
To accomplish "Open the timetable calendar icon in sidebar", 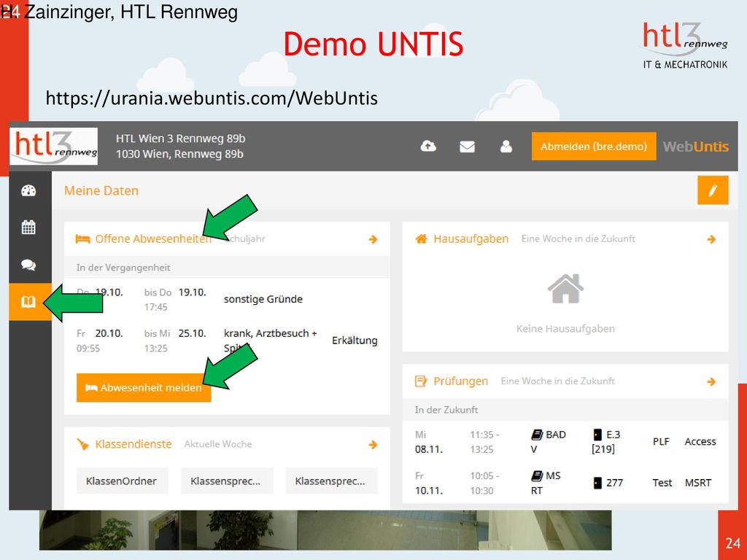I will tap(28, 227).
